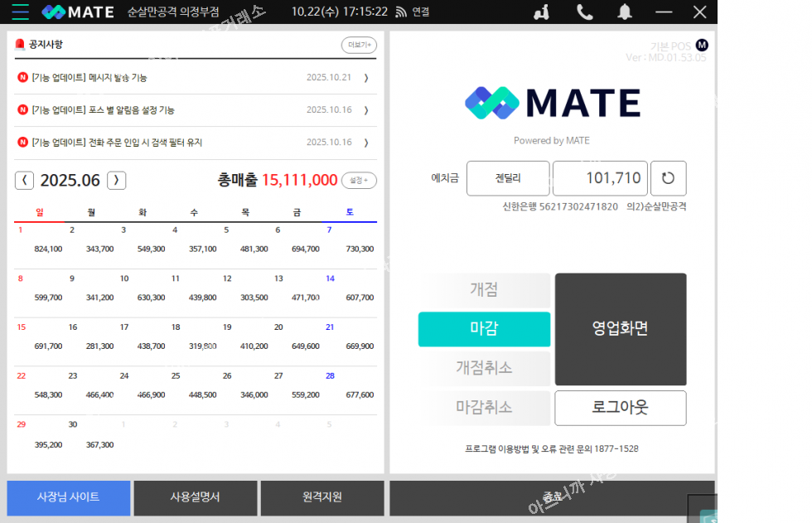
Task: Click the 로그아웃 button
Action: point(620,408)
